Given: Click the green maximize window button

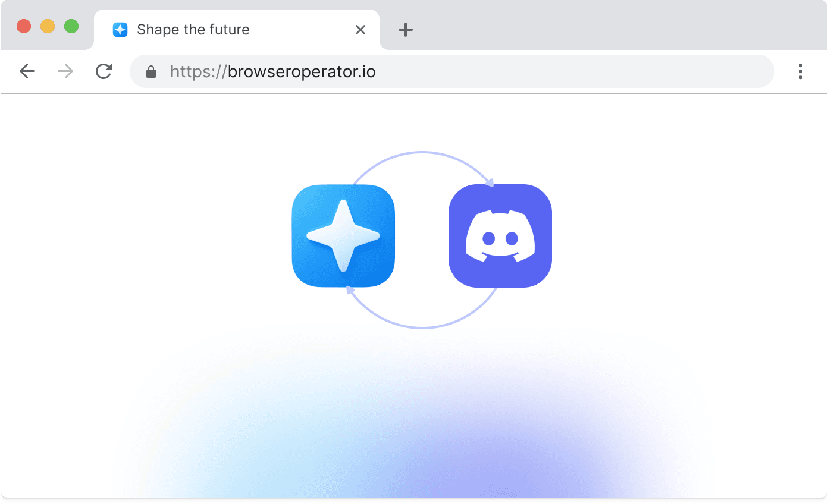Looking at the screenshot, I should pyautogui.click(x=71, y=27).
